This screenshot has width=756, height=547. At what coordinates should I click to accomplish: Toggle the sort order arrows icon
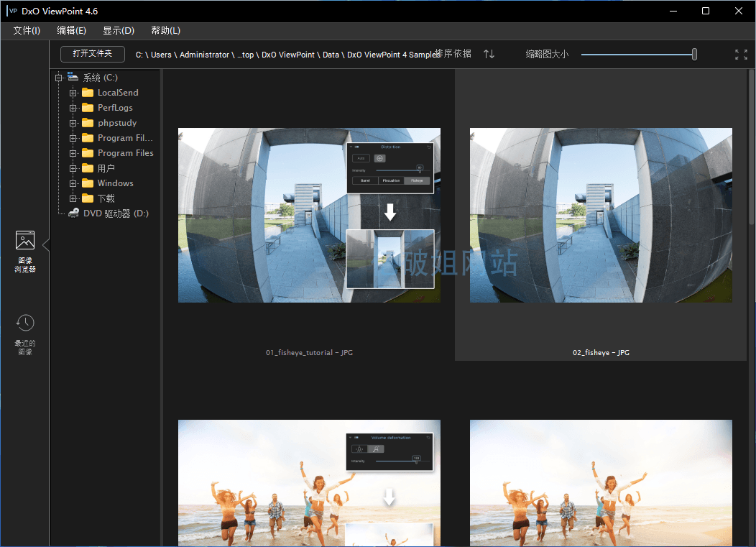pyautogui.click(x=489, y=54)
